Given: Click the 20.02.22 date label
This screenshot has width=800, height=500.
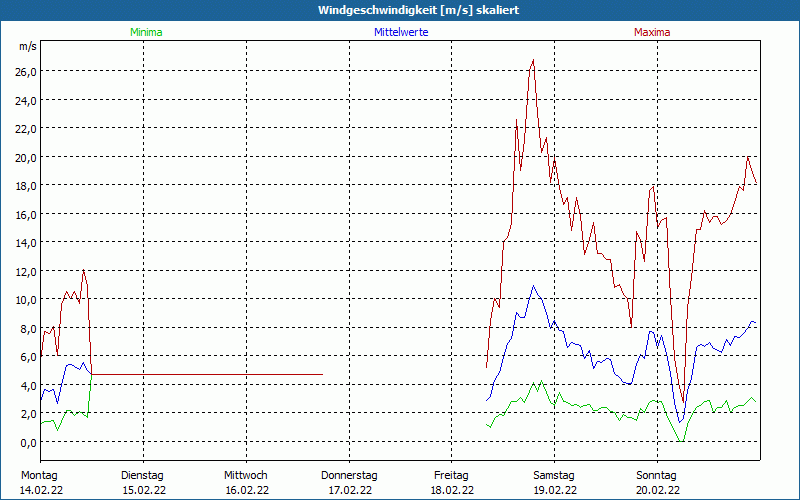Looking at the screenshot, I should (656, 490).
